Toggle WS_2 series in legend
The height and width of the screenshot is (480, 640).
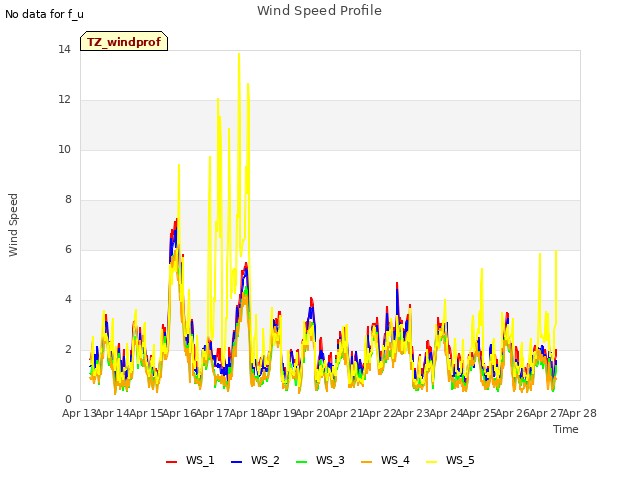(x=255, y=460)
